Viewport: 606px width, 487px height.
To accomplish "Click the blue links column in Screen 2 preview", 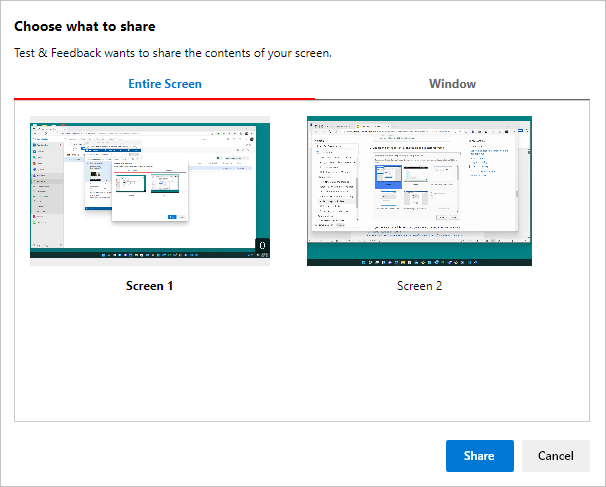I will click(488, 158).
